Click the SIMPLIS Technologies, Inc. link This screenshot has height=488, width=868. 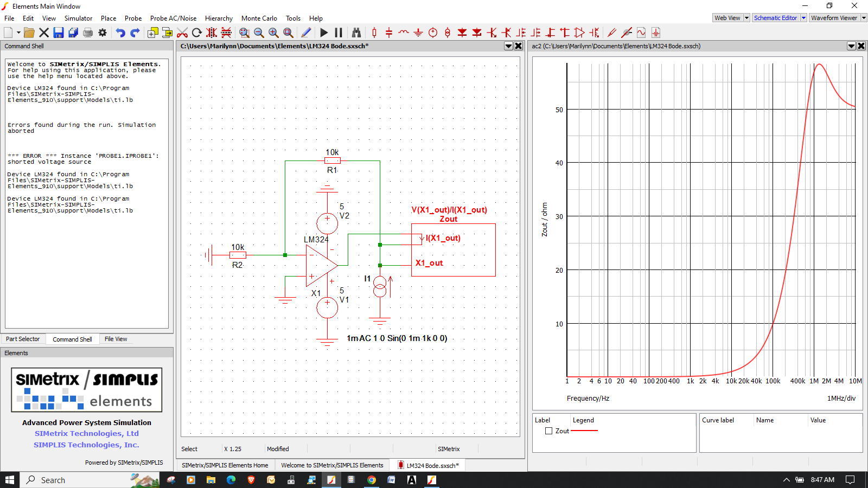pyautogui.click(x=87, y=445)
